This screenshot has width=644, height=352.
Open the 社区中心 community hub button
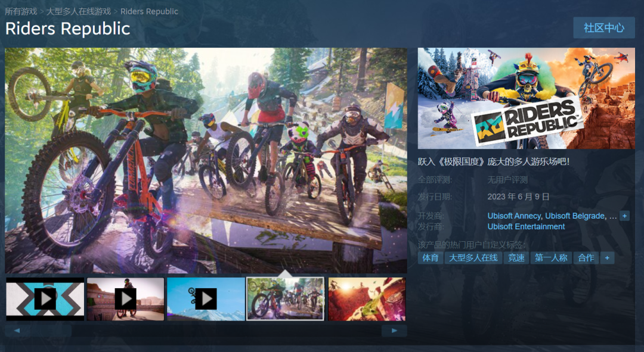[603, 28]
